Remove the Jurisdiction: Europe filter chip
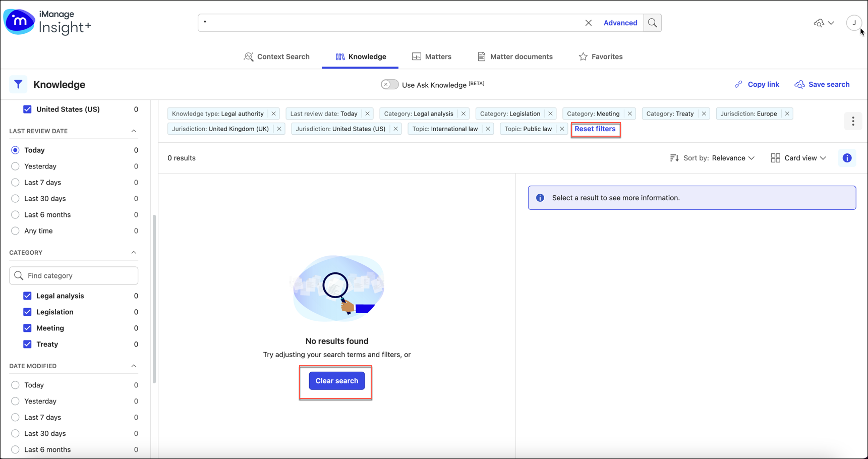This screenshot has width=868, height=459. click(787, 113)
